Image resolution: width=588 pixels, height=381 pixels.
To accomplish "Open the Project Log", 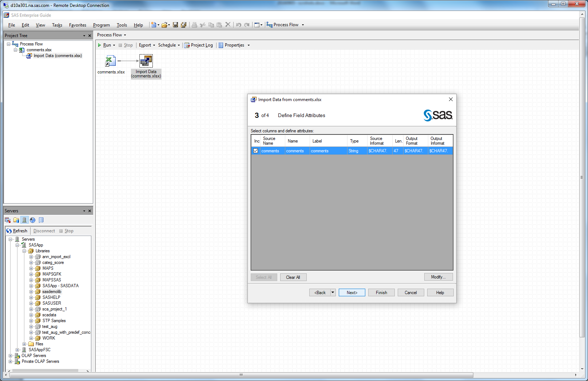I will click(199, 45).
